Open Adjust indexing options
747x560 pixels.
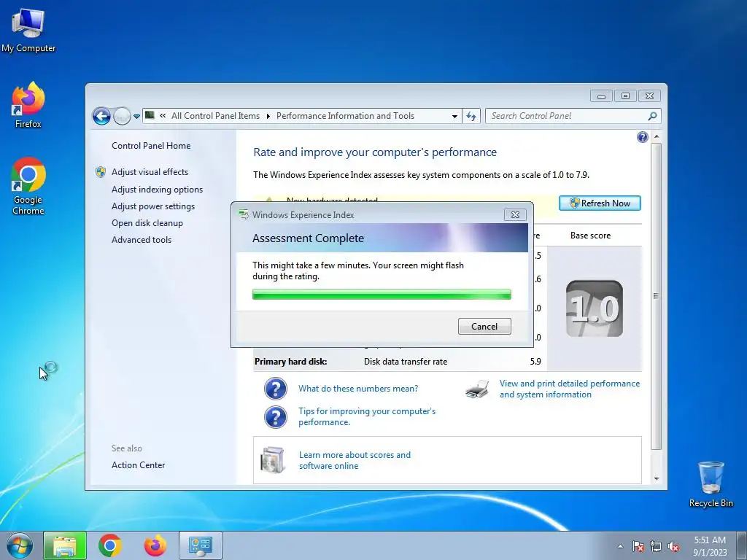click(158, 190)
